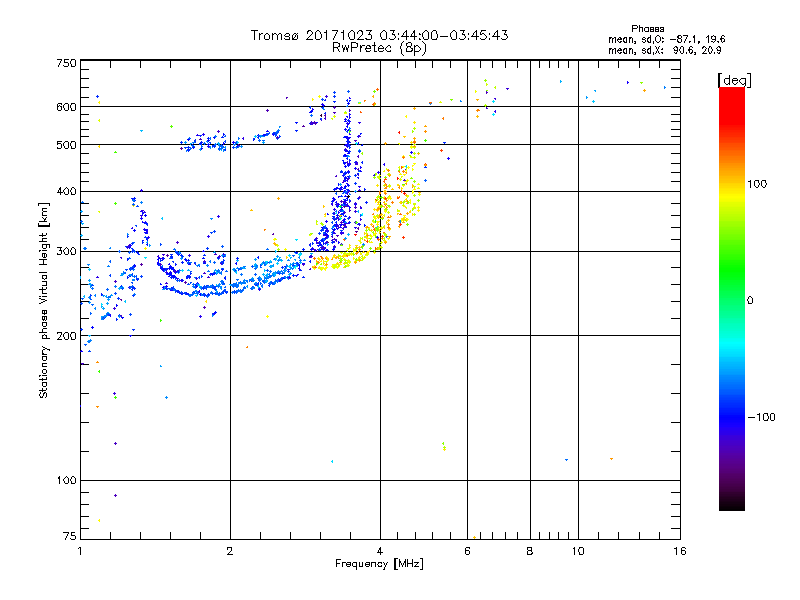The image size is (800, 600).
Task: Click the x-axis tick label '2'
Action: tap(230, 551)
